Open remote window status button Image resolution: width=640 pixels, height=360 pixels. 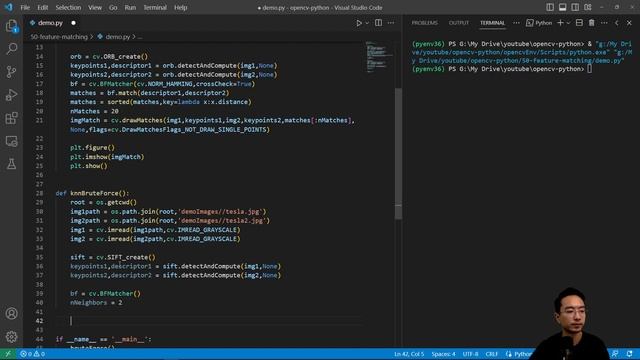8,354
